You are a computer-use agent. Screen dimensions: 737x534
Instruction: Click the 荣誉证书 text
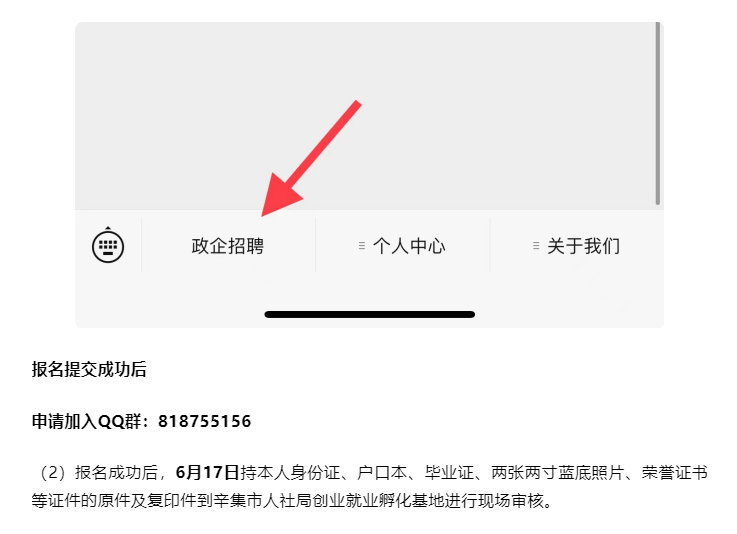[x=674, y=472]
